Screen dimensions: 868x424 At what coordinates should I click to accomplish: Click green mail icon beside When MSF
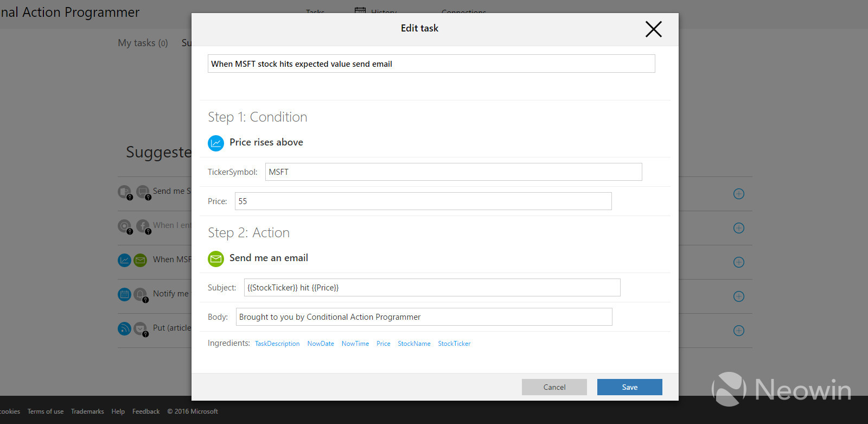click(141, 260)
